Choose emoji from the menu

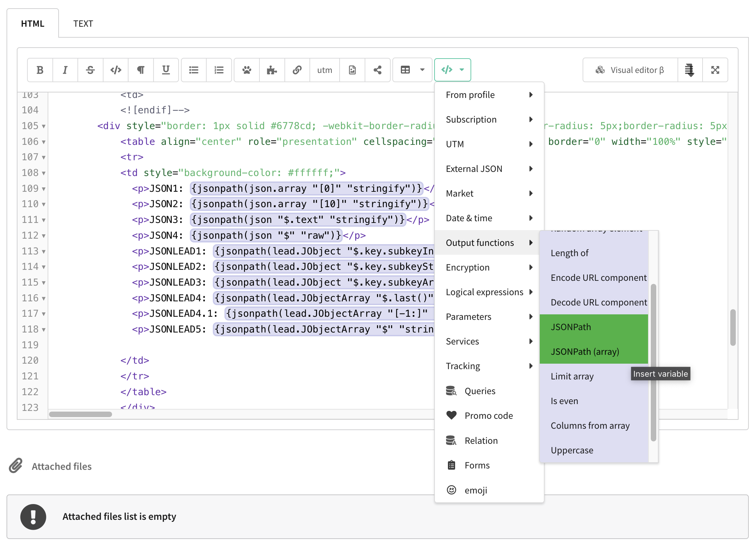(x=489, y=490)
